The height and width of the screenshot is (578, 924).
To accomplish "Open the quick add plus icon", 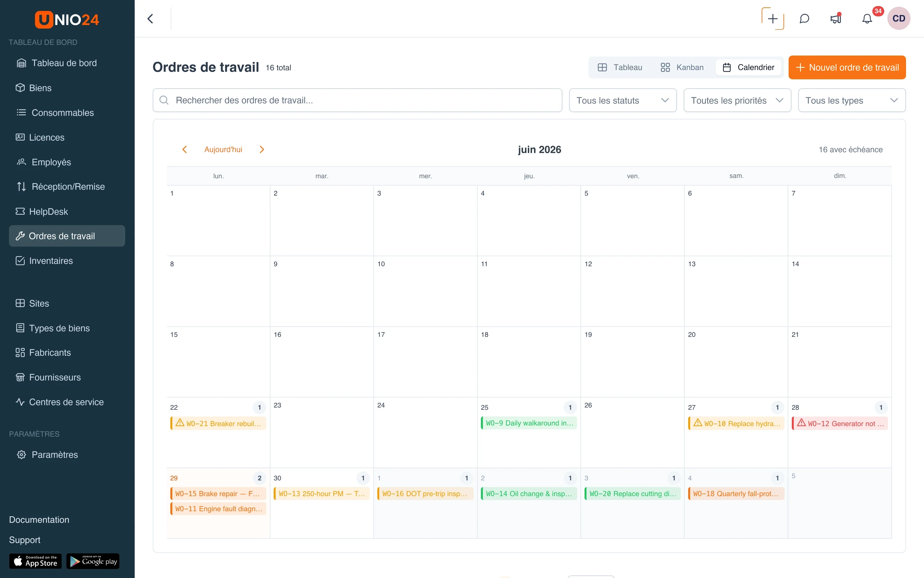I will [x=773, y=19].
